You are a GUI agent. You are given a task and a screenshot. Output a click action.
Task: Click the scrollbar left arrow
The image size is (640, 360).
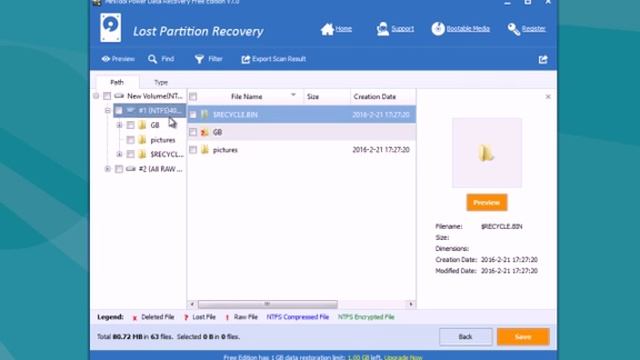[192, 304]
